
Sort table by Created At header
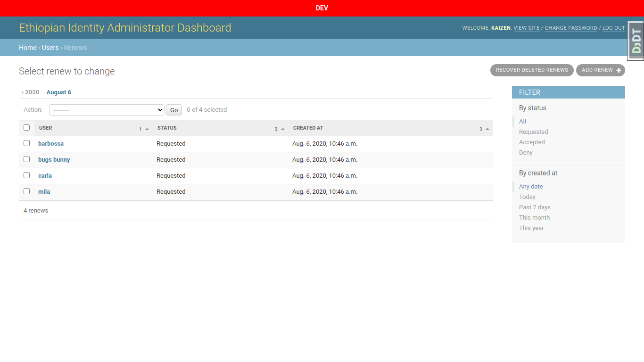308,128
